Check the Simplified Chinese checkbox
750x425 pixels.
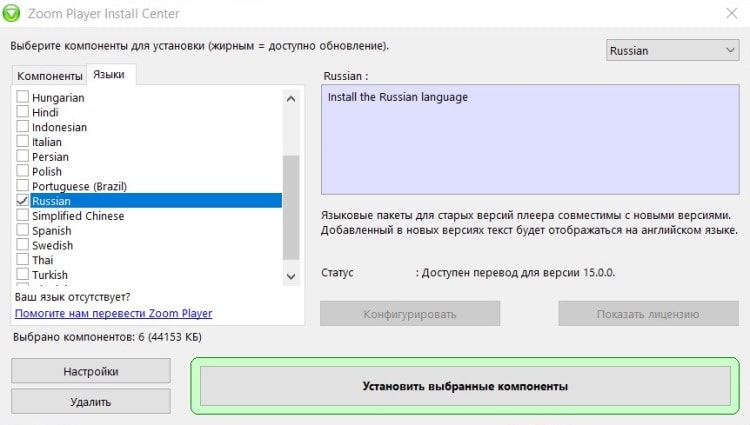click(22, 215)
